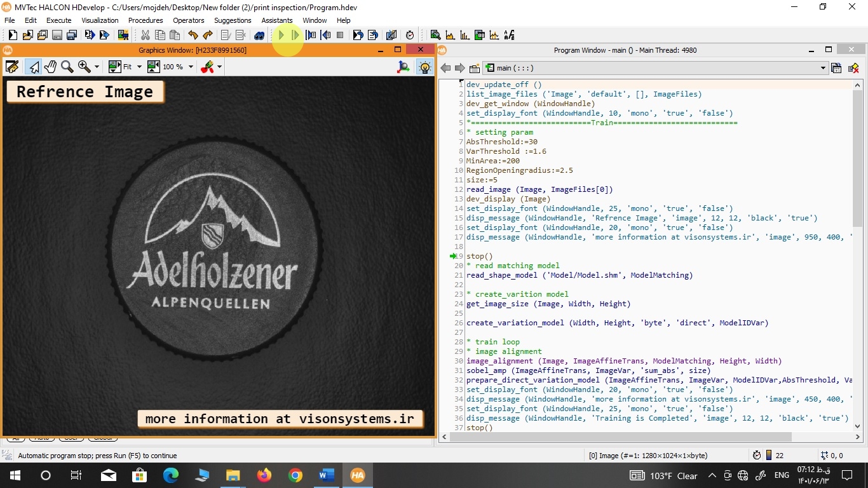Open Google Chrome from taskbar
Screen dimensions: 868x488
click(295, 475)
